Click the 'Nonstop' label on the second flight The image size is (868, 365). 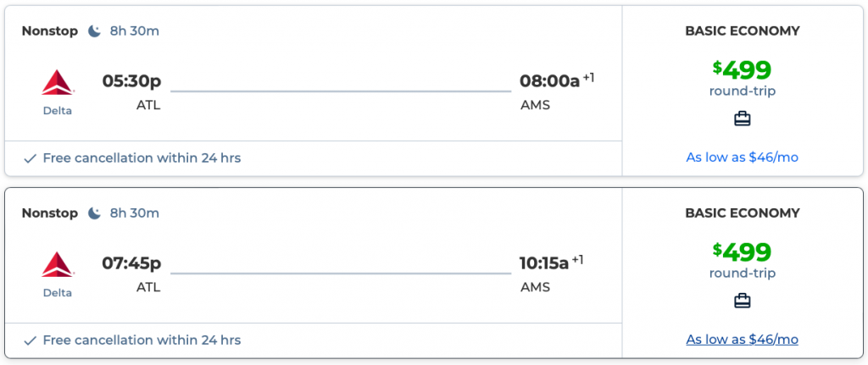(49, 213)
